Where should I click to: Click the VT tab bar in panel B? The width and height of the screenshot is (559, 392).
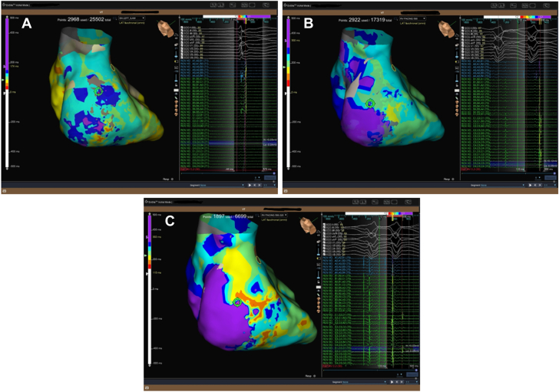(x=421, y=12)
